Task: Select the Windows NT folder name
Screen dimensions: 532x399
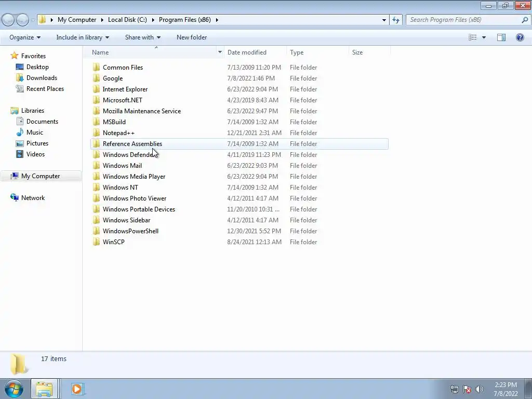Action: [120, 187]
